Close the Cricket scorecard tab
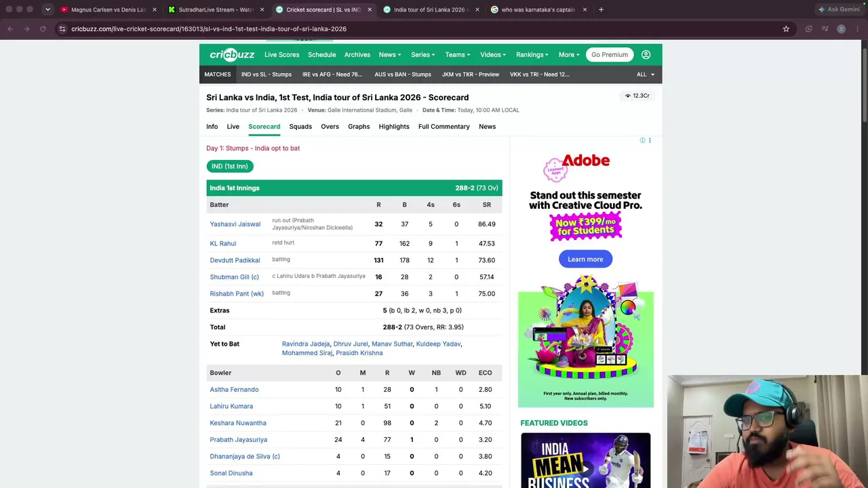Screen dimensions: 868x488 coord(370,9)
